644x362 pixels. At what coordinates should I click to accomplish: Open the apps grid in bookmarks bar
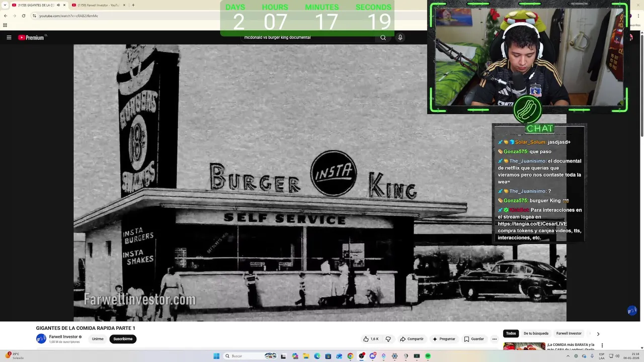pyautogui.click(x=5, y=25)
